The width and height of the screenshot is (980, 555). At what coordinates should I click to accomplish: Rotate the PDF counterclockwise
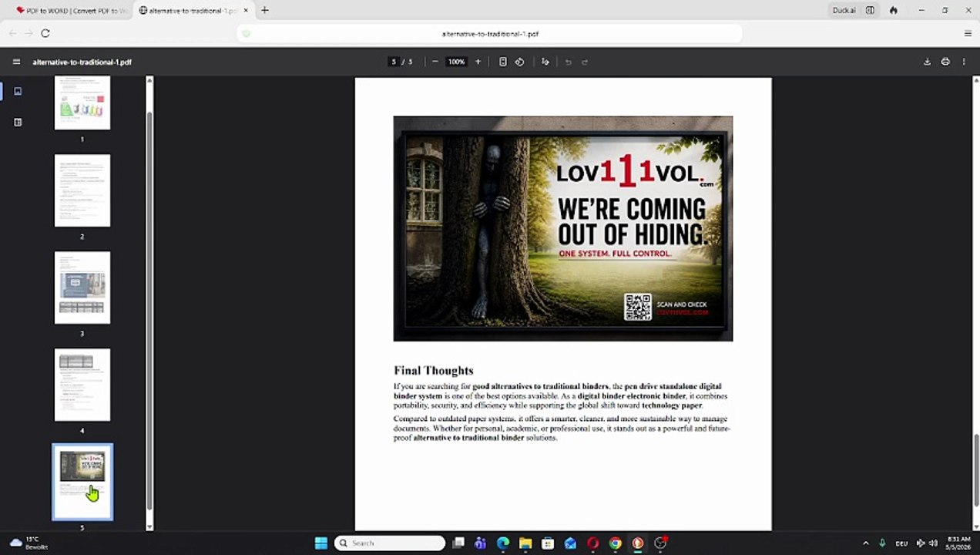coord(519,62)
